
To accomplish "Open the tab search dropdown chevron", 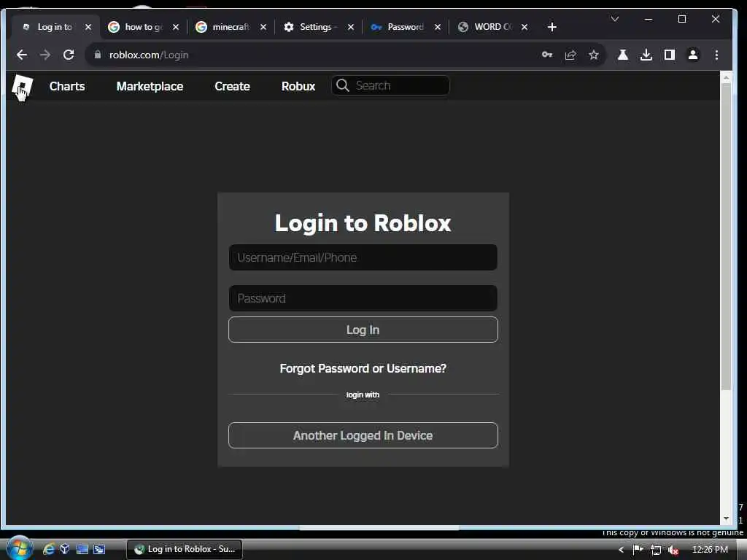I will coord(614,19).
